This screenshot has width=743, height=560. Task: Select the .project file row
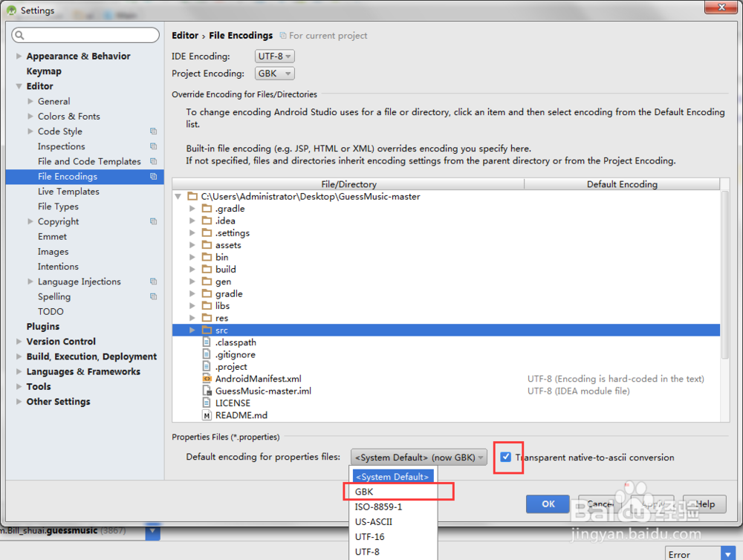446,367
